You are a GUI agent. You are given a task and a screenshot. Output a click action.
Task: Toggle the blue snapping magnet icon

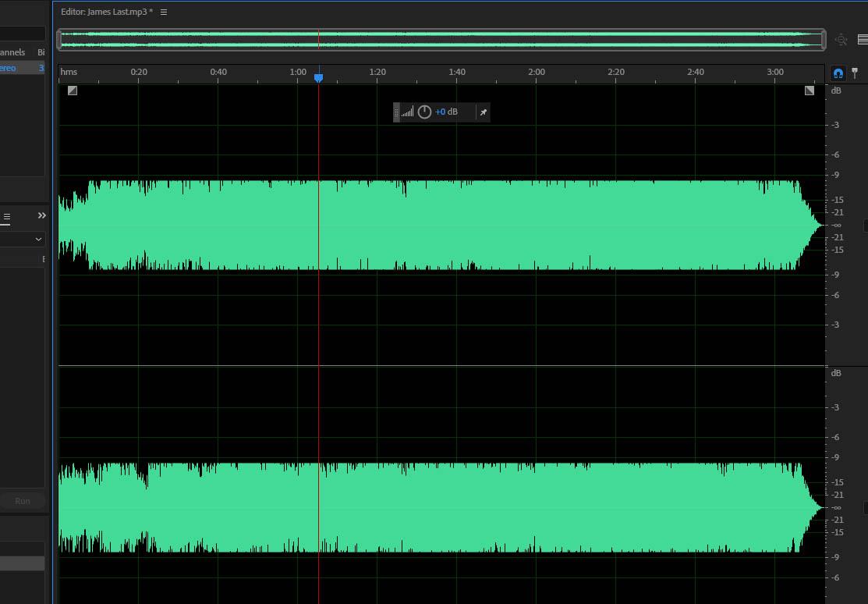point(838,73)
